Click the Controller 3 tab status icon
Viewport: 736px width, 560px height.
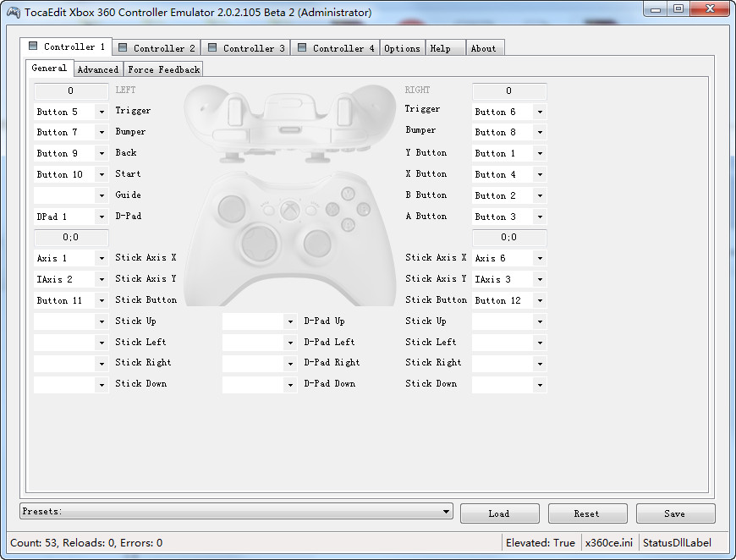click(x=212, y=47)
